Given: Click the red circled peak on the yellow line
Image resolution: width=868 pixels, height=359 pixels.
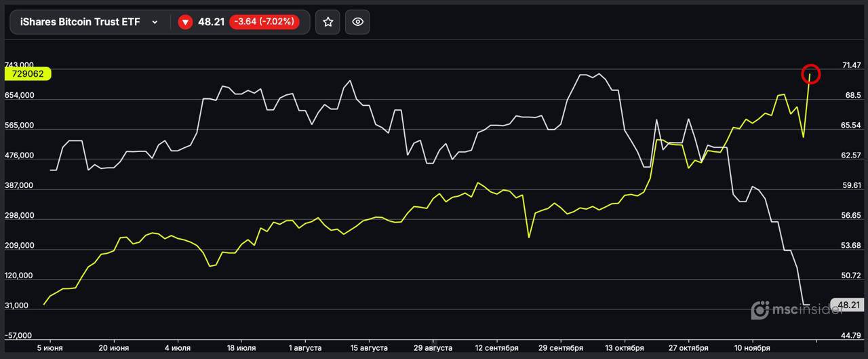Looking at the screenshot, I should coord(811,74).
